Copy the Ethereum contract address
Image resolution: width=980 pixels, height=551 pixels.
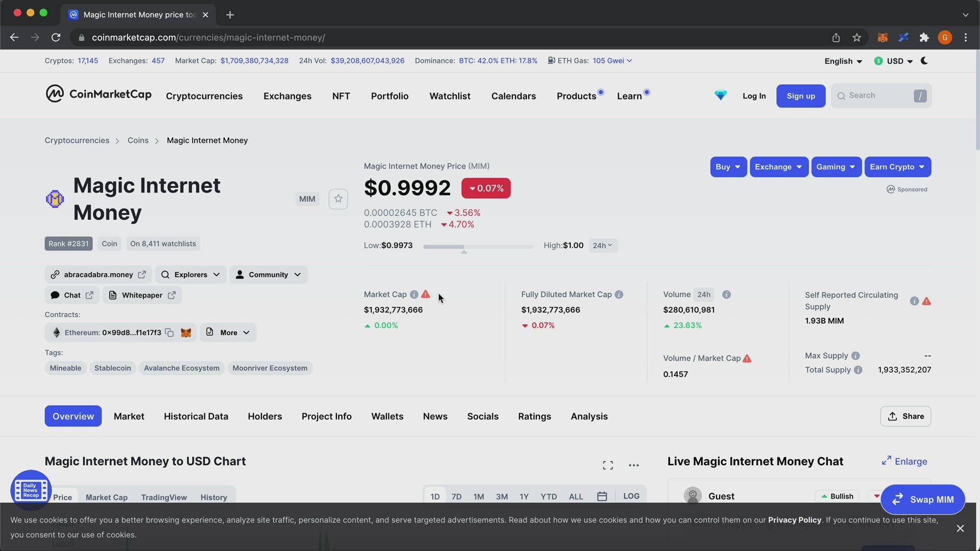pyautogui.click(x=169, y=333)
